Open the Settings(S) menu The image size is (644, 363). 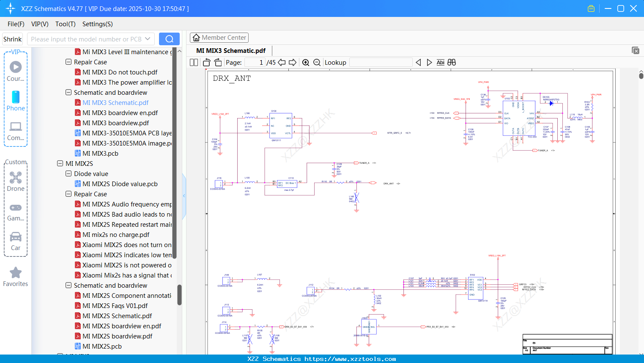pos(97,24)
